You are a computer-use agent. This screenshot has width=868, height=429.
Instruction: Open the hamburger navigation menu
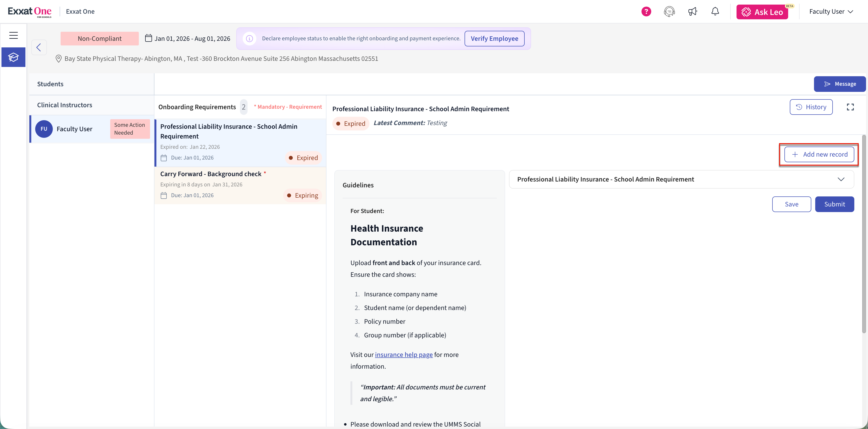click(x=13, y=35)
